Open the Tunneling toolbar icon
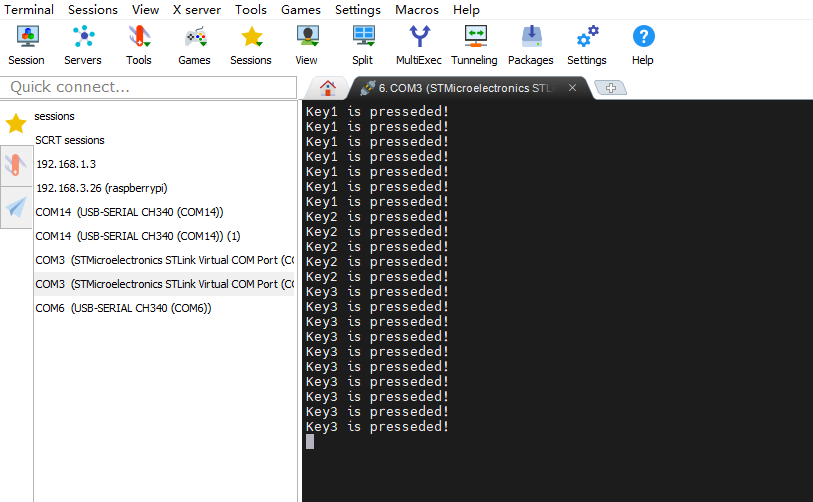 click(x=474, y=45)
